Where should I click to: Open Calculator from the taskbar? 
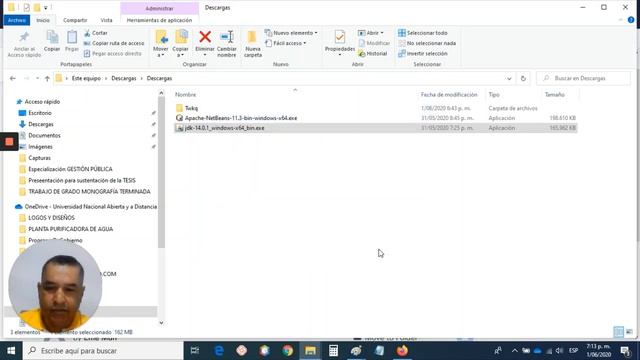[x=333, y=351]
